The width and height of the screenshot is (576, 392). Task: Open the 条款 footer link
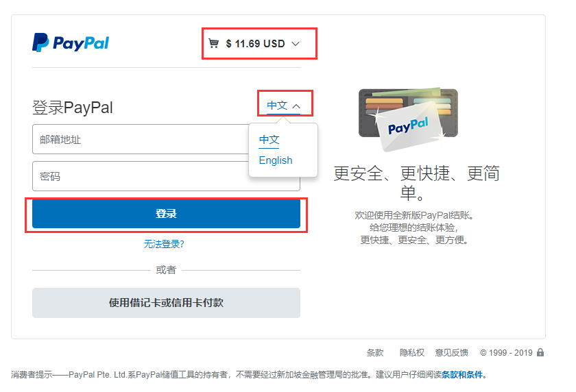tap(375, 353)
